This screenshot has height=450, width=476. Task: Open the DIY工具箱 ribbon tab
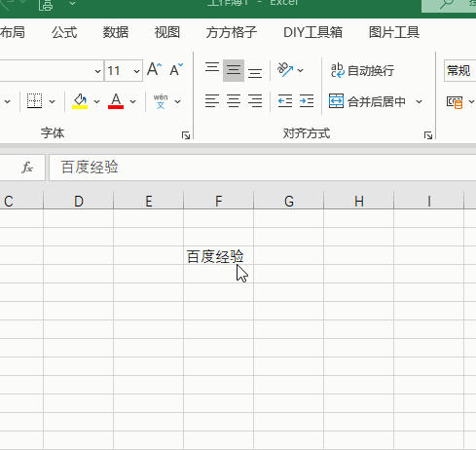tap(313, 32)
